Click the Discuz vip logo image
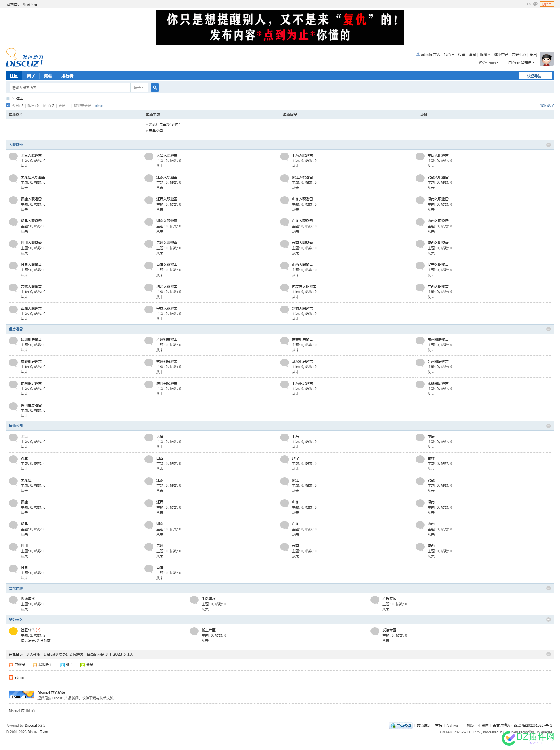Viewport: 560px width, 750px height. click(22, 694)
